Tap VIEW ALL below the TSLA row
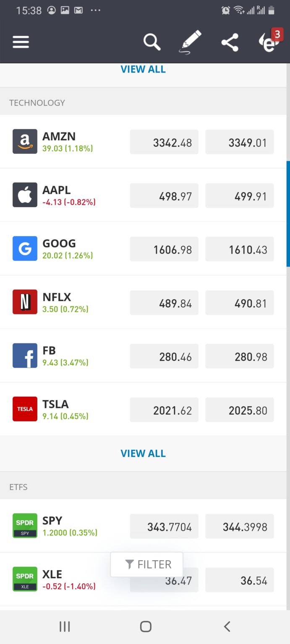Viewport: 290px width, 644px height. pyautogui.click(x=143, y=453)
